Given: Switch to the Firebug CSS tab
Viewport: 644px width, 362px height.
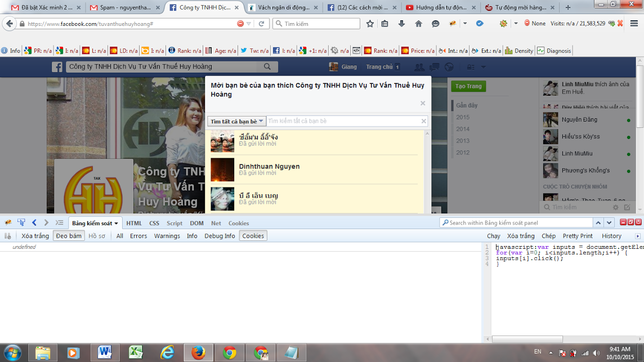Looking at the screenshot, I should (x=154, y=223).
